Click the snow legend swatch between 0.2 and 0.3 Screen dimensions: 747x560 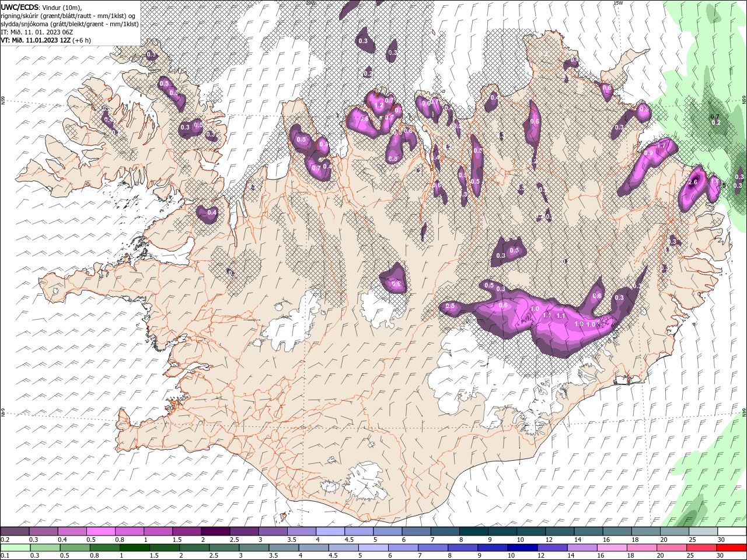pos(15,531)
